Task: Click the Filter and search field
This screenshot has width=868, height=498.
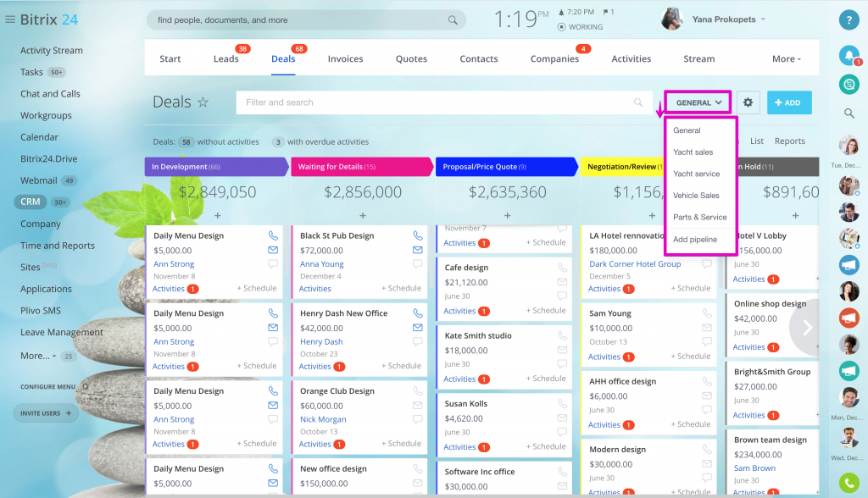Action: coord(442,102)
